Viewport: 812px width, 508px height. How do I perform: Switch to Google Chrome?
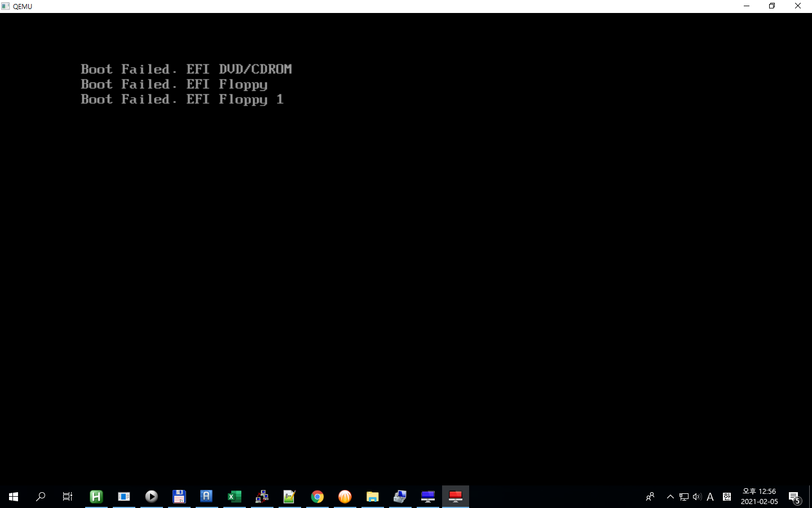click(x=317, y=497)
